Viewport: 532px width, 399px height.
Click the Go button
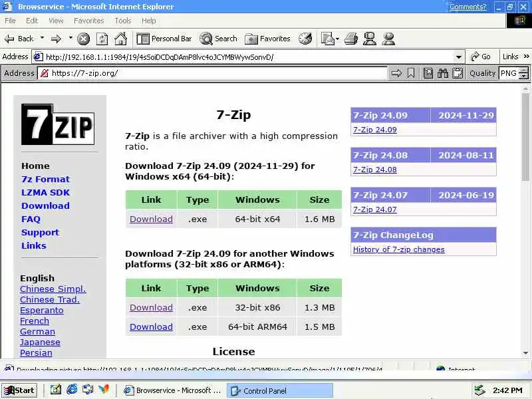pos(480,57)
